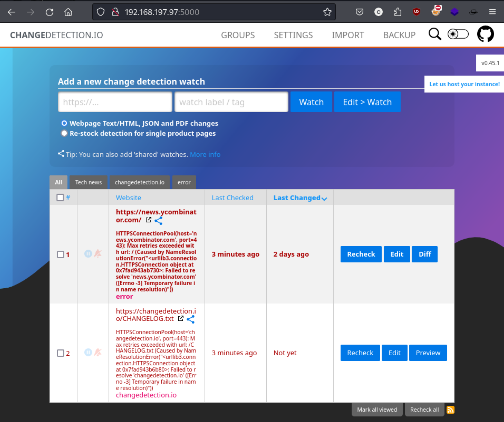Select the changedetection.io tag tab
Image resolution: width=504 pixels, height=422 pixels.
pos(139,182)
